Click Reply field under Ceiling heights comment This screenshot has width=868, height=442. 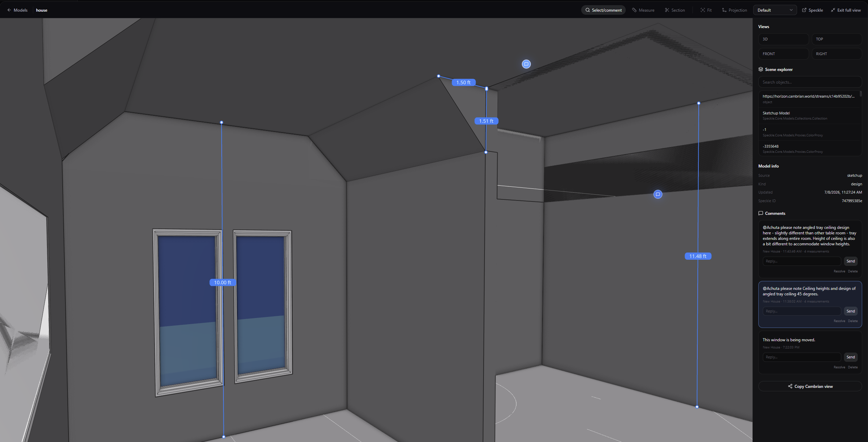tap(802, 311)
